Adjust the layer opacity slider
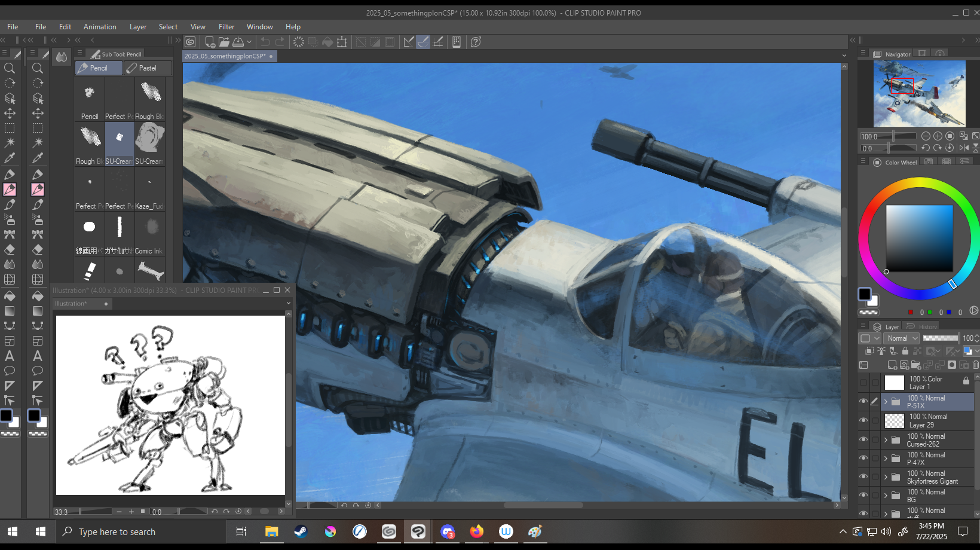 point(941,338)
